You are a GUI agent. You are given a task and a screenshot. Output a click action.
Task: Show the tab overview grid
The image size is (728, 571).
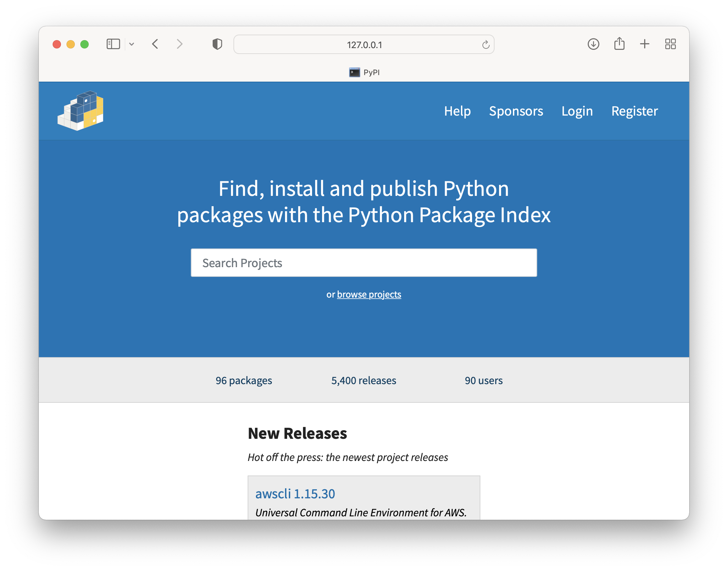point(671,44)
